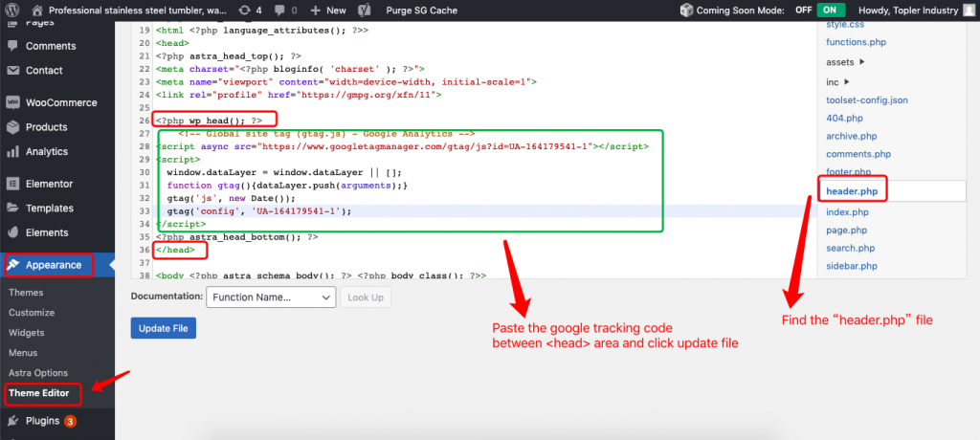Click the Comments speech bubble icon
This screenshot has height=440, width=980.
(x=12, y=46)
